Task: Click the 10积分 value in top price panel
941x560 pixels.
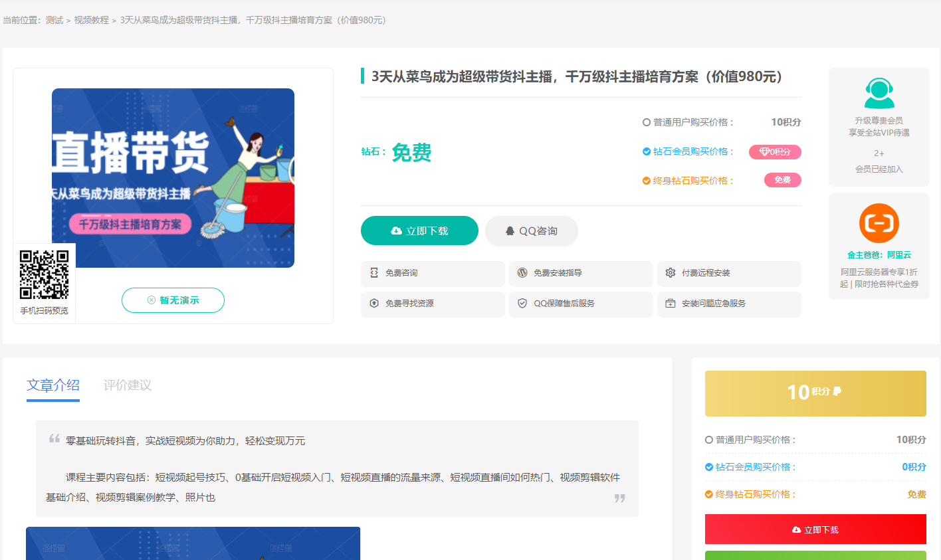Action: tap(786, 122)
